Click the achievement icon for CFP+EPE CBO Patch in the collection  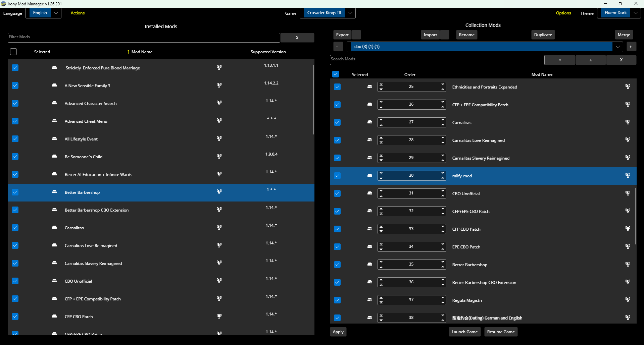coord(628,211)
